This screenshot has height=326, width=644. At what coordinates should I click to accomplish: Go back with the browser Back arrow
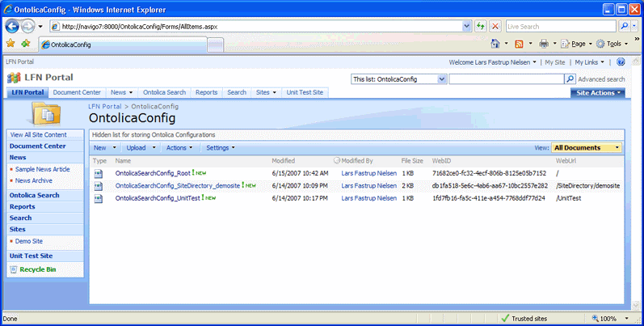[12, 27]
